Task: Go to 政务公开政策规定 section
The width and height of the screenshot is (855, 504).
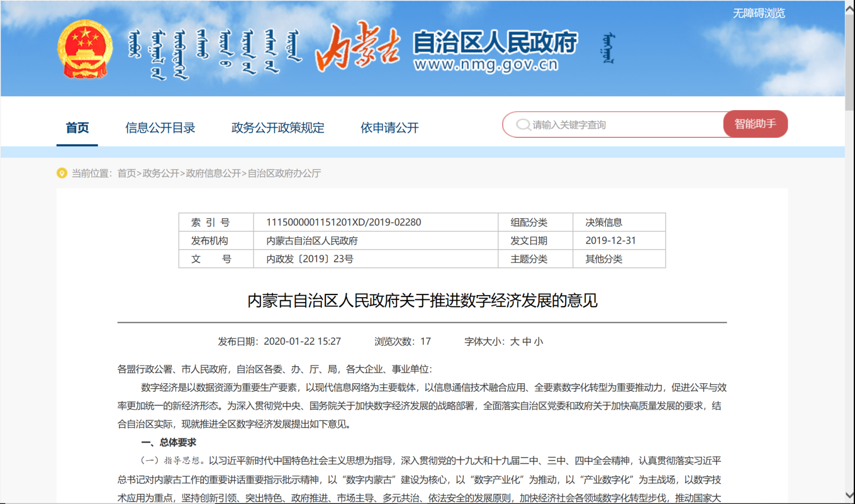Action: pos(278,128)
